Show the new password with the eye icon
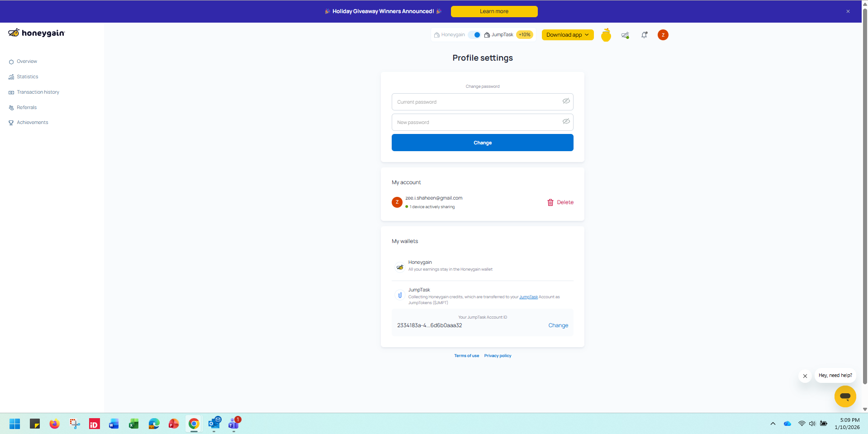The image size is (868, 434). 566,122
